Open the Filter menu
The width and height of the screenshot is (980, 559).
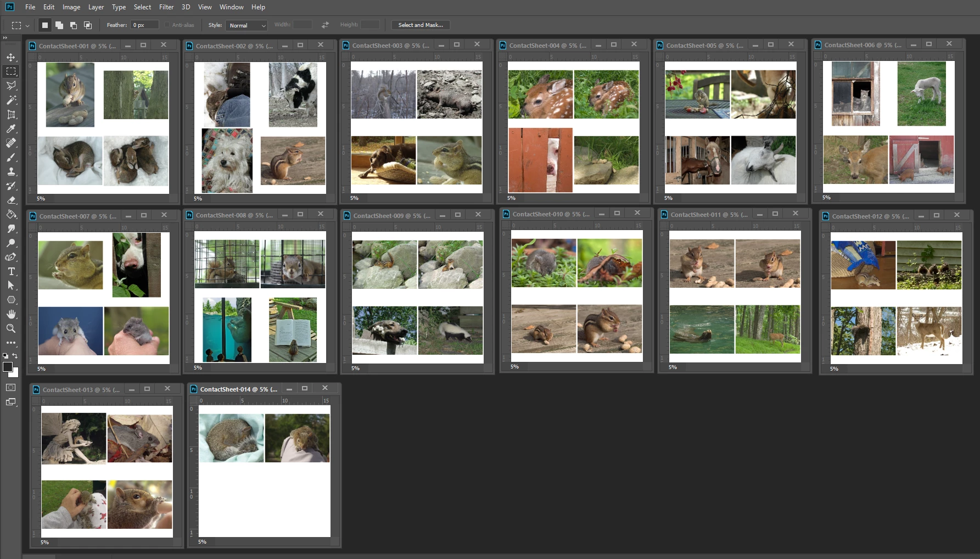coord(166,7)
